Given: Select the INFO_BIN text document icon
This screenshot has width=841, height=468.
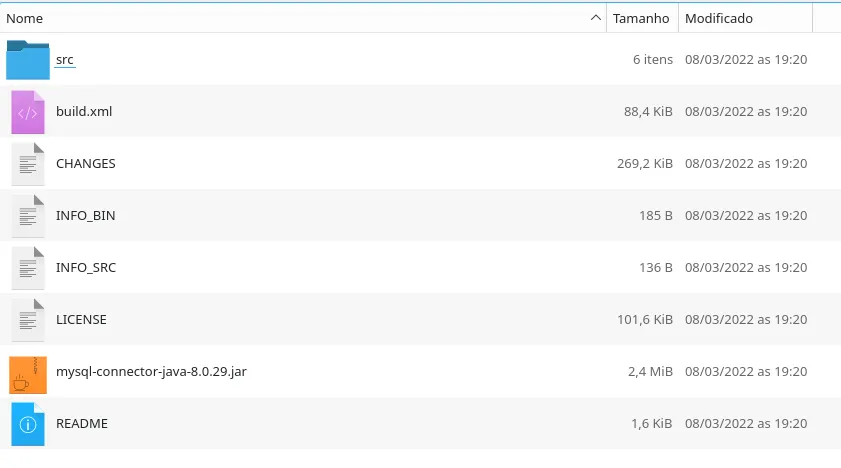Looking at the screenshot, I should 28,216.
